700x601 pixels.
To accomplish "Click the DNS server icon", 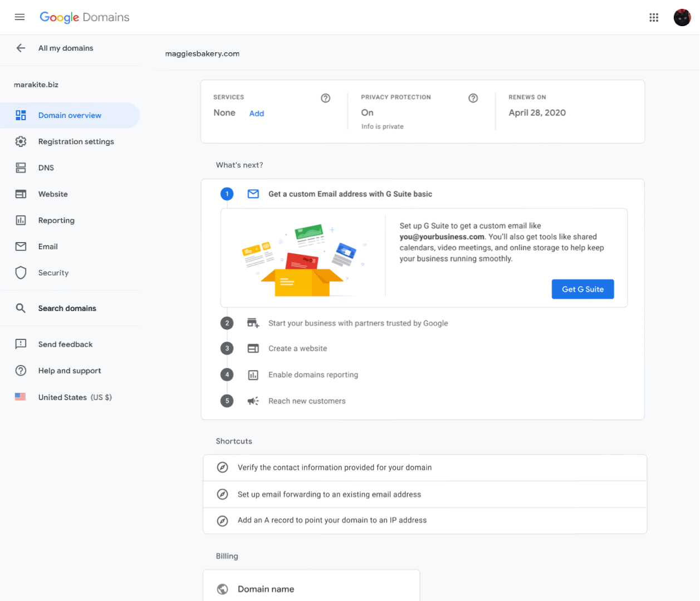I will [x=21, y=168].
